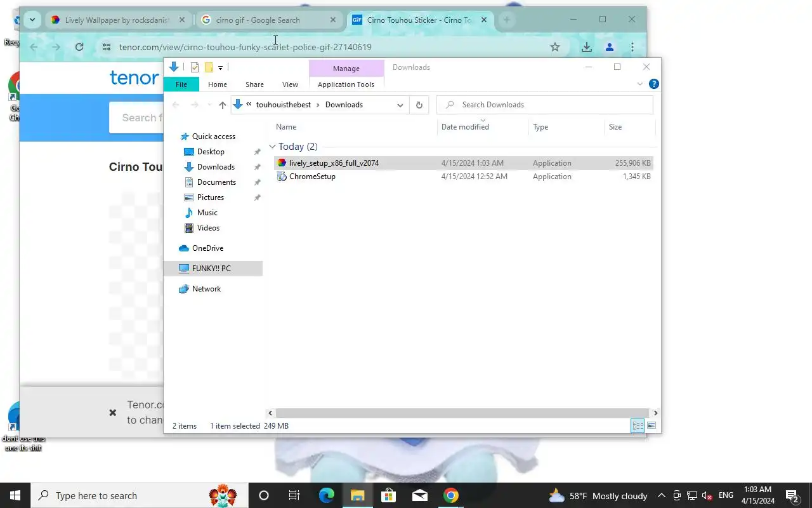This screenshot has height=508, width=812.
Task: Click touhouisthebest in the address bar path
Action: point(285,105)
